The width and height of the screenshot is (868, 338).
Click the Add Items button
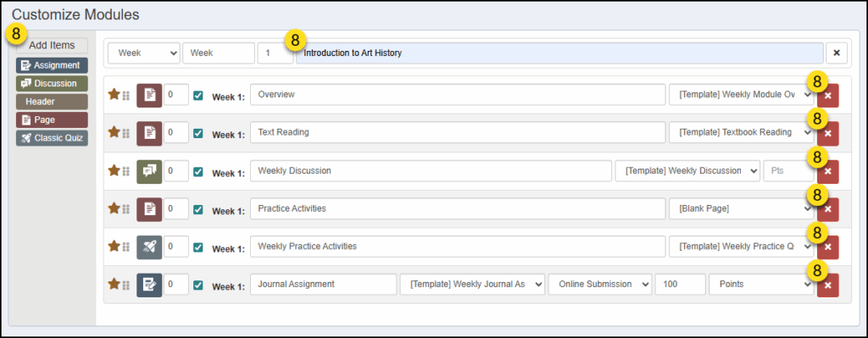tap(52, 46)
